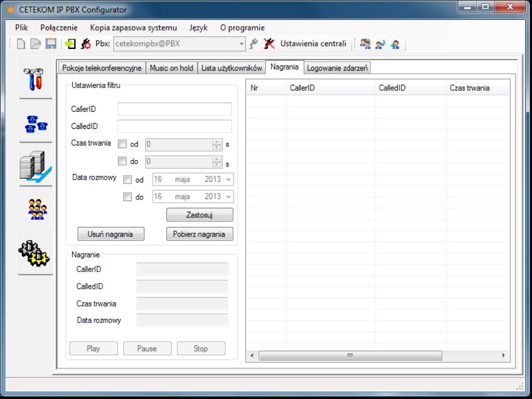This screenshot has width=532, height=399.
Task: Click the Play button
Action: pyautogui.click(x=94, y=348)
